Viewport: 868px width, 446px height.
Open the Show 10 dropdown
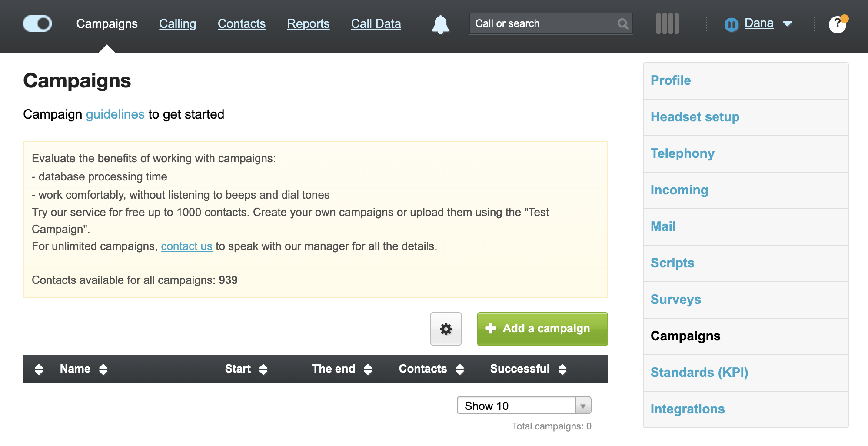coord(524,406)
